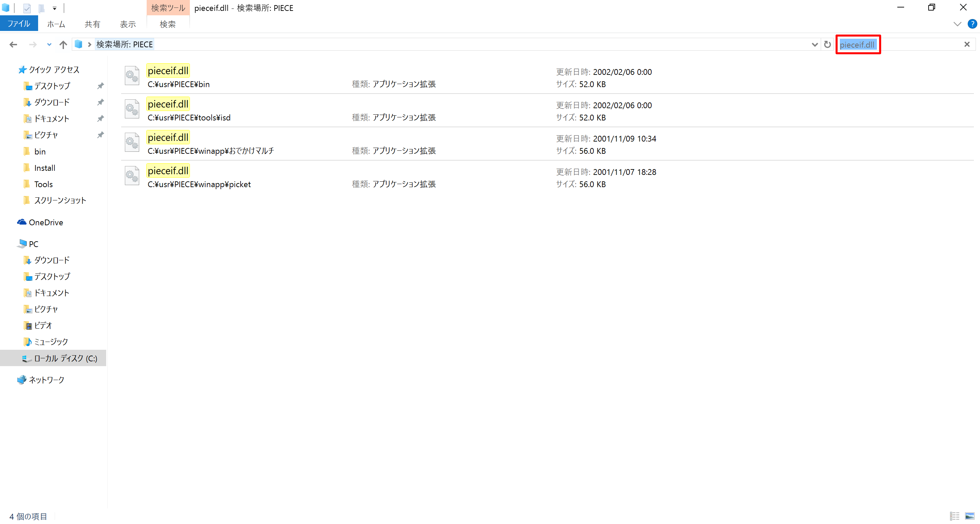Select PC in navigation pane
The image size is (980, 524).
[34, 244]
